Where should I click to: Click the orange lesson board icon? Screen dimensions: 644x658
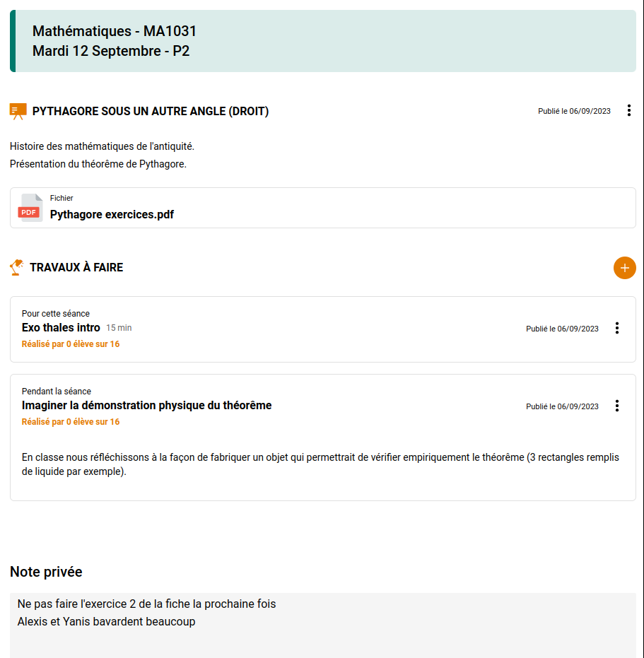(x=18, y=111)
